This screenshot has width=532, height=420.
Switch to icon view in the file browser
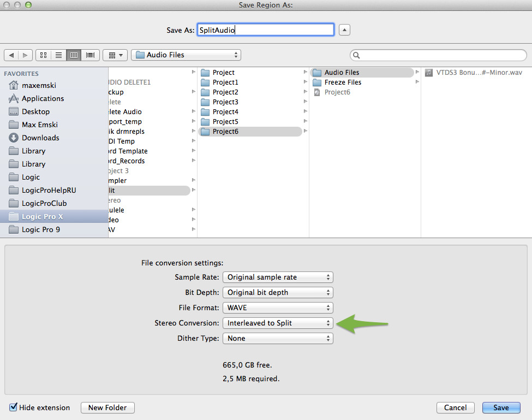[43, 55]
